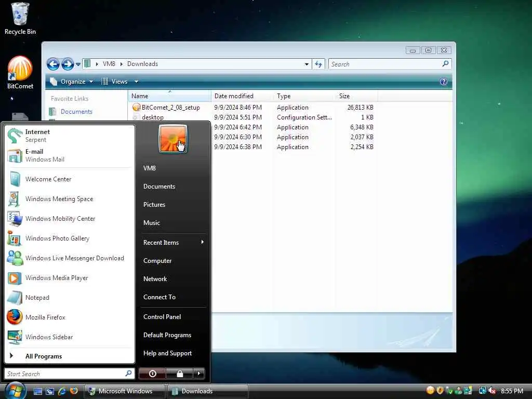Screen dimensions: 532x399
Task: Sort by Type column header
Action: click(304, 96)
